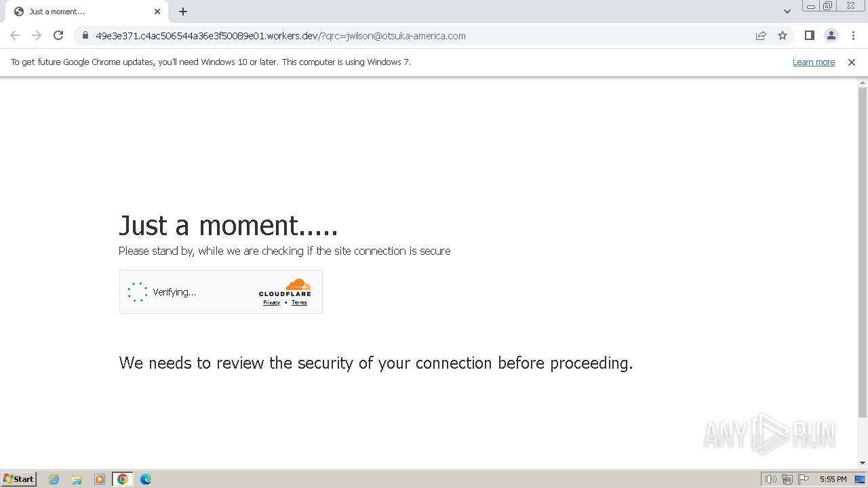Open the Learn more link
The image size is (868, 488).
[814, 62]
